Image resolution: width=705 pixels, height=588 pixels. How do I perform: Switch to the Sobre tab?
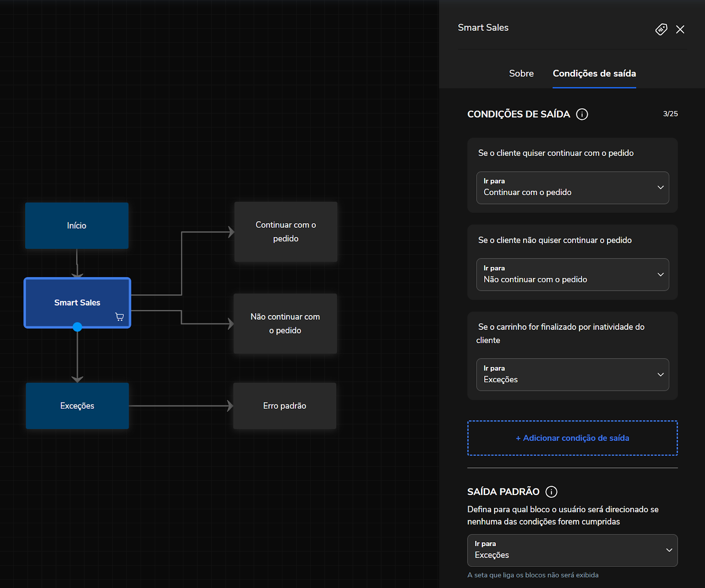[521, 74]
